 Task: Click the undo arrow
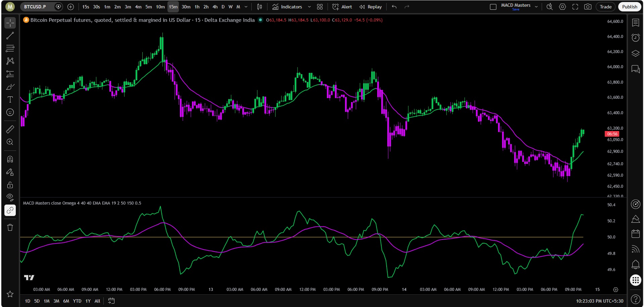tap(394, 7)
